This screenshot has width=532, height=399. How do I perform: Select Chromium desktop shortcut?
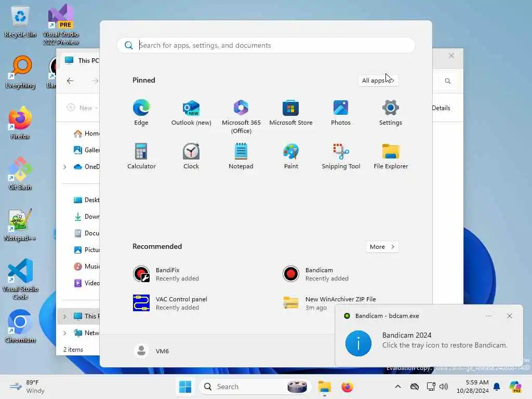(x=20, y=326)
